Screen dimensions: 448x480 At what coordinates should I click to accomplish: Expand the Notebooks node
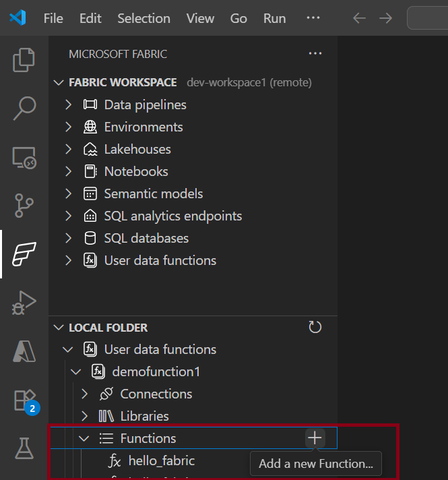click(x=69, y=171)
